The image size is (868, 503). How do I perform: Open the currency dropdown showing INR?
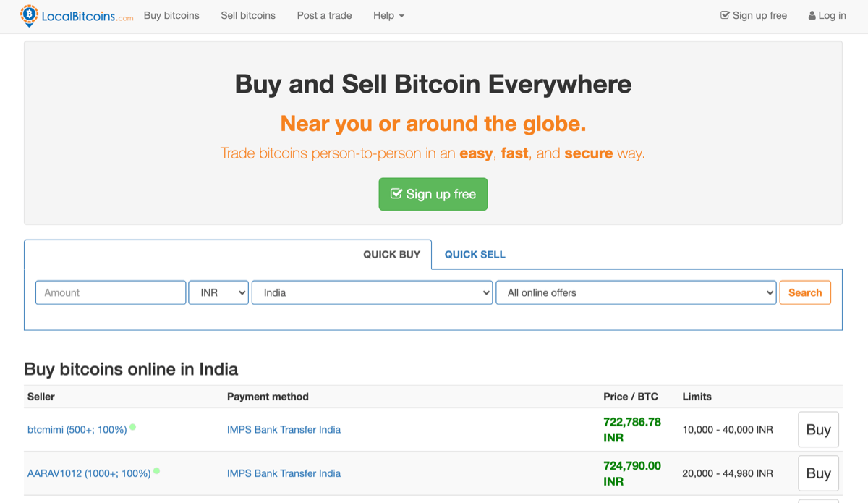click(x=218, y=292)
